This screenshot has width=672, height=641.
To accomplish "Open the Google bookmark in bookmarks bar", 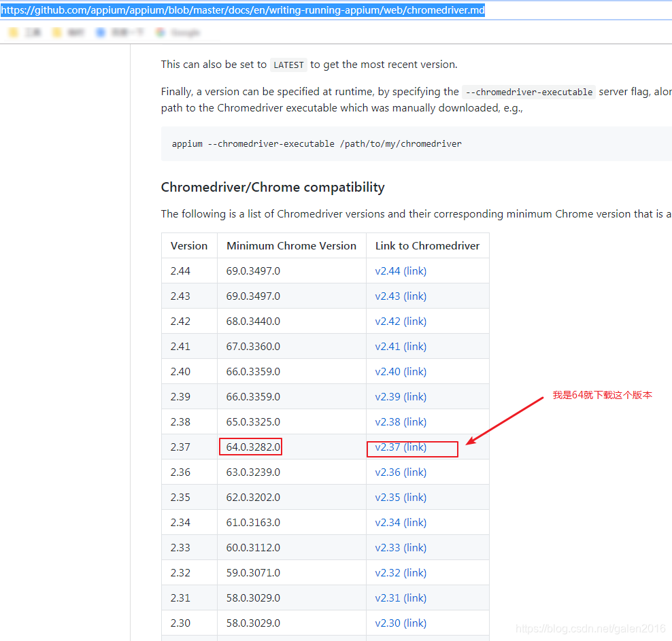I will point(178,33).
